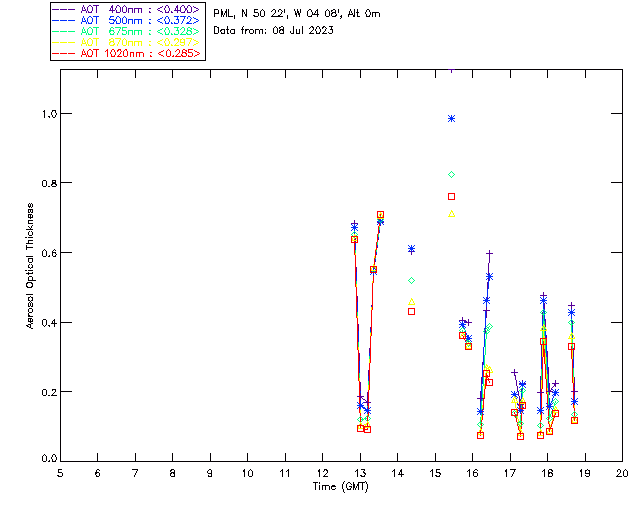640x512 pixels.
Task: Select the yellow triangle at 0.46 near 14.4
Action: pos(411,301)
